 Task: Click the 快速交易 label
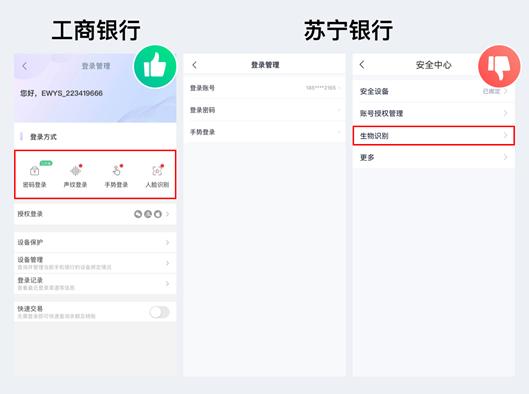pyautogui.click(x=30, y=309)
